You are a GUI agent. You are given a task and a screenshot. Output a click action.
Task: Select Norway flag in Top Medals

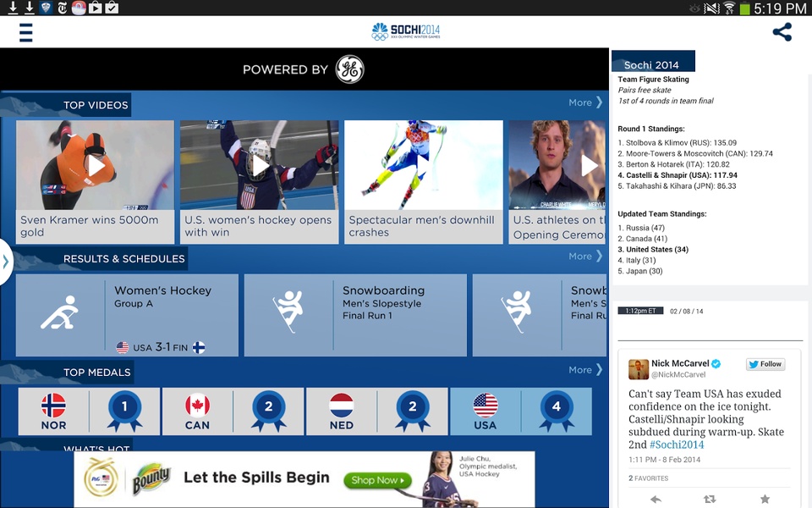(x=53, y=405)
